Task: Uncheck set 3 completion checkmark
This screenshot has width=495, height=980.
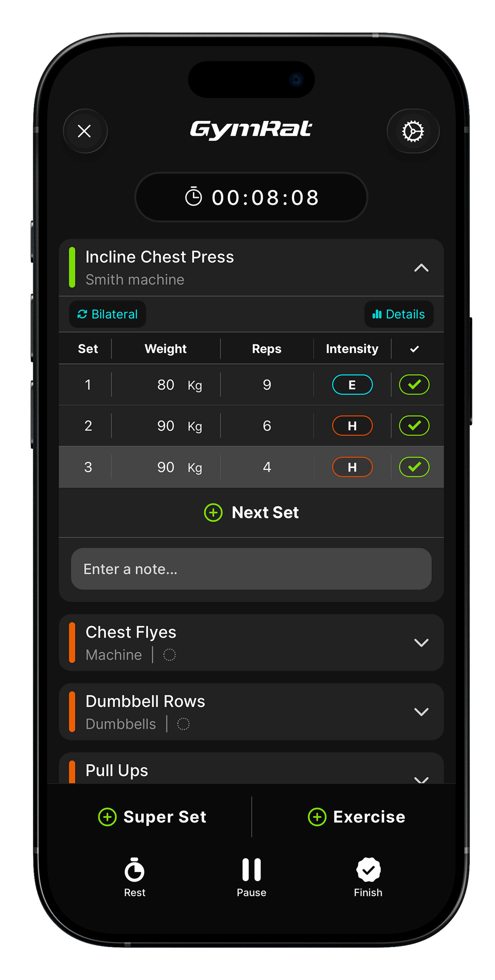Action: tap(414, 467)
